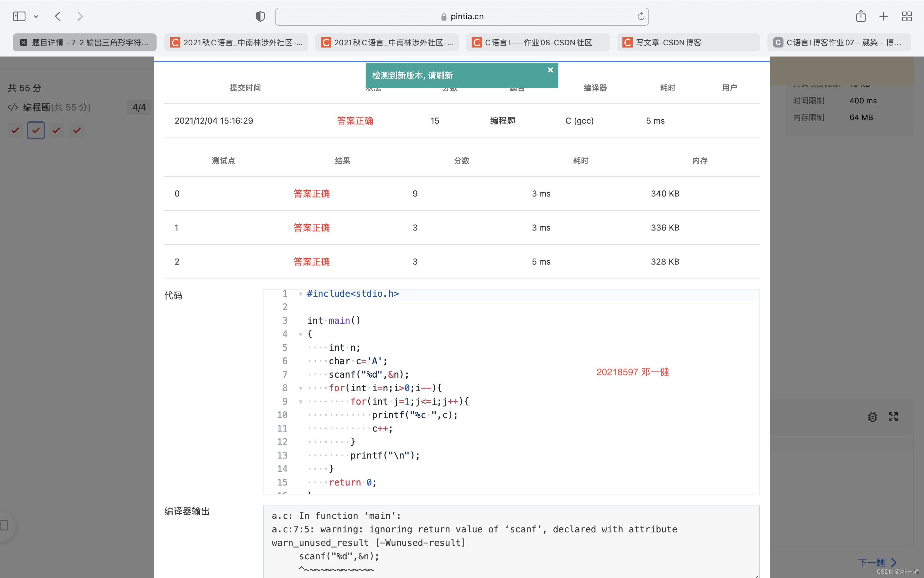Close the 题目详情 7-2 tab
The width and height of the screenshot is (924, 578).
(24, 42)
